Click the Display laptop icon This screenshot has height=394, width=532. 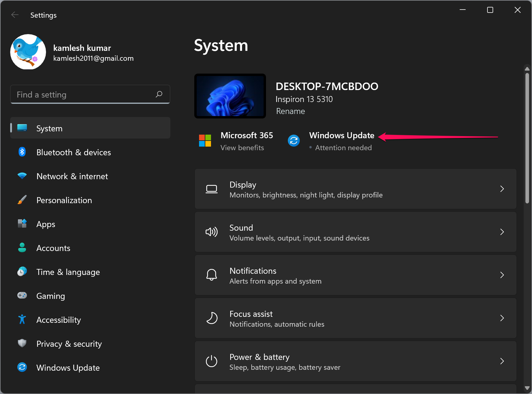[212, 189]
